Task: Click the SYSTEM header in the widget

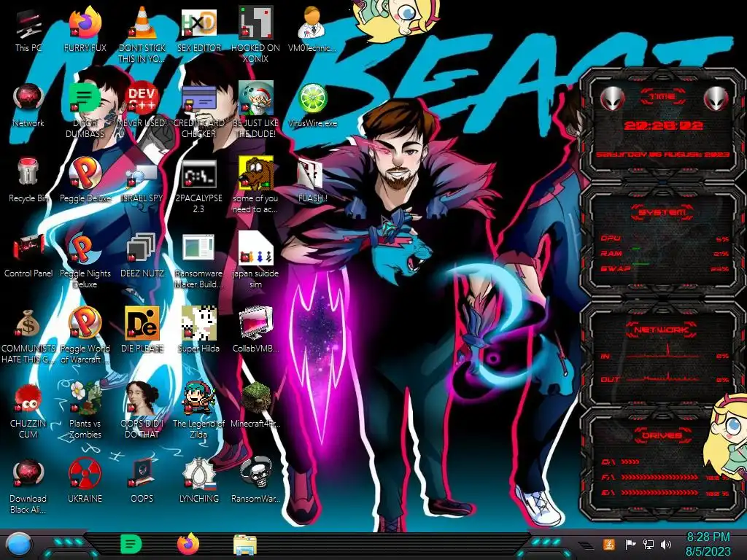Action: pyautogui.click(x=662, y=212)
